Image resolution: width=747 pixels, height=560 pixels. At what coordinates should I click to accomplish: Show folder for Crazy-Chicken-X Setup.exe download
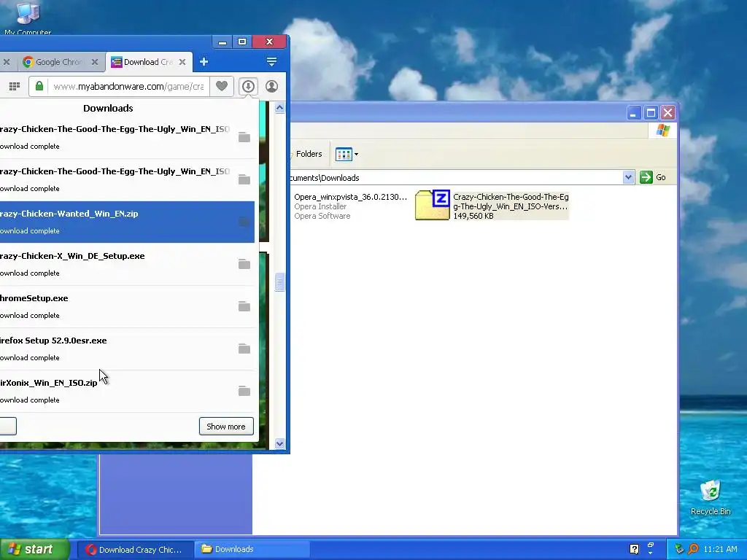pyautogui.click(x=244, y=264)
